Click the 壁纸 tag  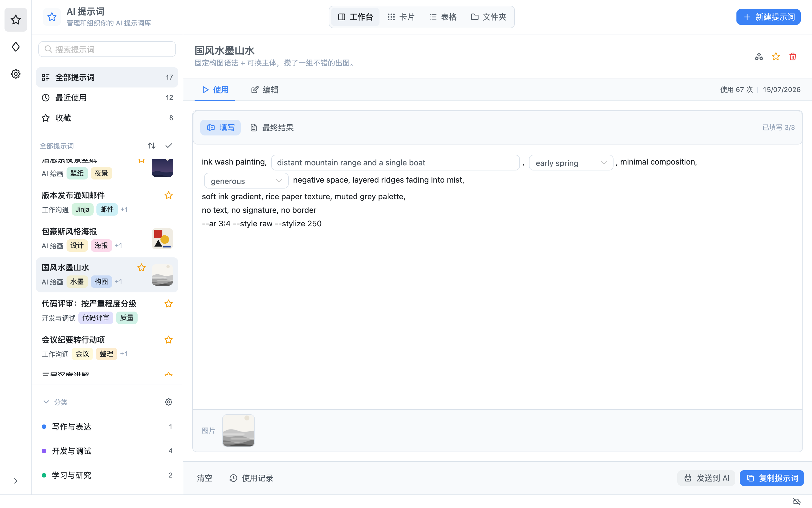[77, 173]
